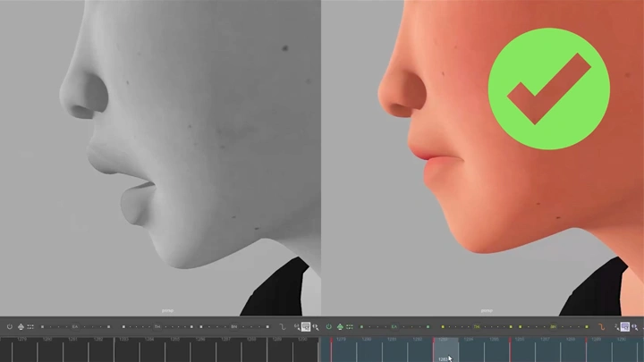This screenshot has height=362, width=644.
Task: Click the orange curve icon in right toolbar
Action: pos(601,327)
